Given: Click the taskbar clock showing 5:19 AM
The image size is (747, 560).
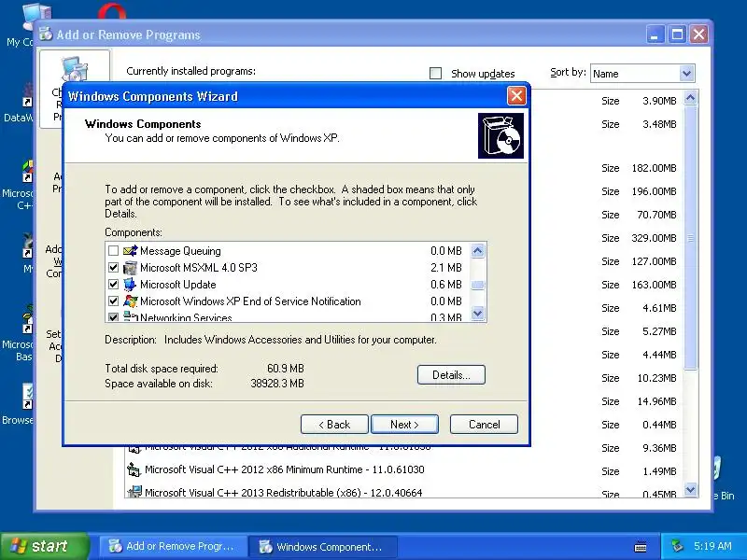Looking at the screenshot, I should (712, 546).
